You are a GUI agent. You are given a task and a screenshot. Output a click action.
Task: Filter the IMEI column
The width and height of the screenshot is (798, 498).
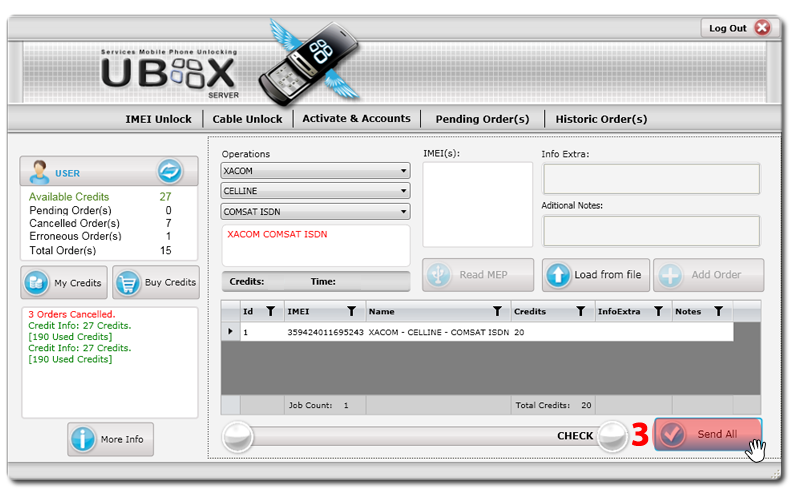[351, 311]
